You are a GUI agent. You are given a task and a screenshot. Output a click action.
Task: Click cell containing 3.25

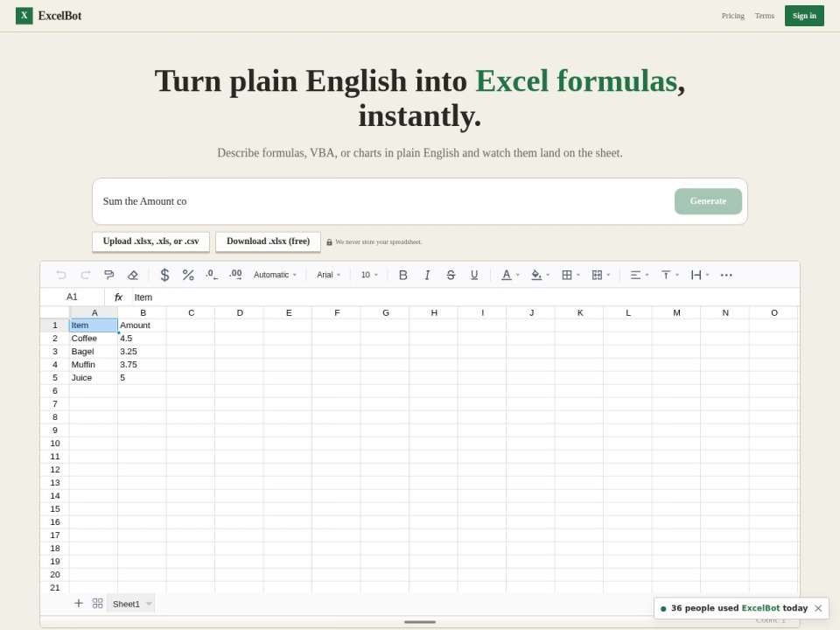pos(143,352)
